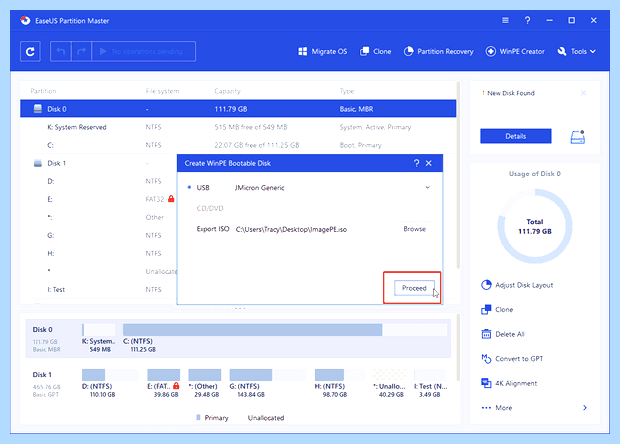
Task: Click the red lock icon on FAT32
Action: (x=171, y=198)
